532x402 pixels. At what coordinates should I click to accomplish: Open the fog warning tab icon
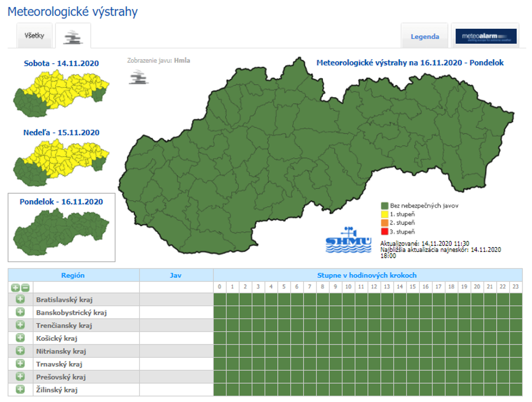[x=72, y=37]
